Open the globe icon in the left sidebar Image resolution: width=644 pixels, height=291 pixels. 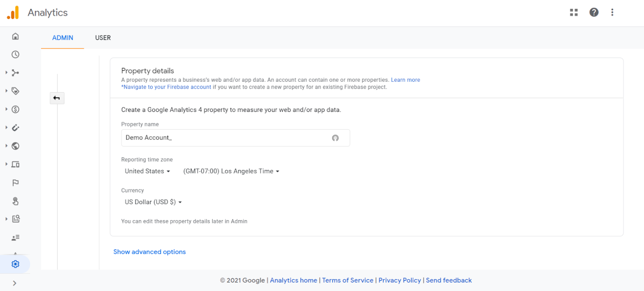click(15, 146)
